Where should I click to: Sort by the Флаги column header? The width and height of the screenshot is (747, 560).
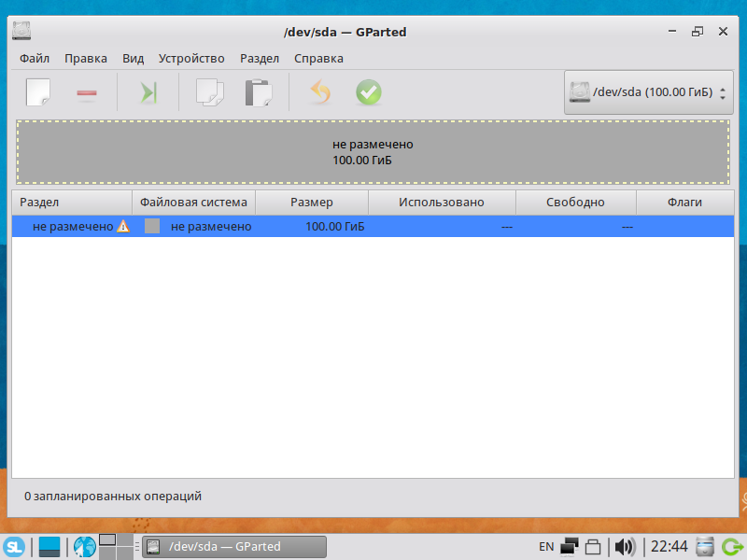(685, 203)
